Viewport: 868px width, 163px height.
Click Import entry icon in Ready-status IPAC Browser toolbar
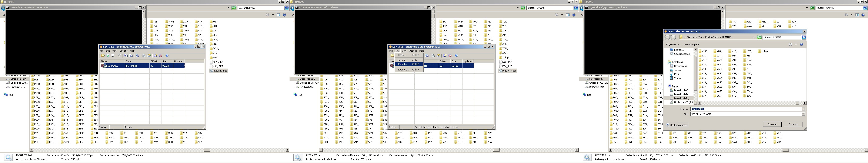click(126, 56)
